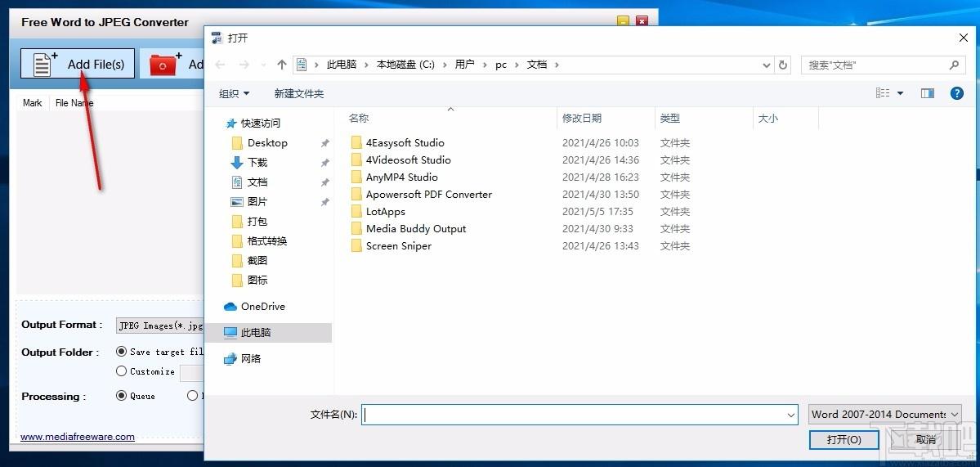Open the Output Format JPEG Images dropdown
The image size is (980, 467).
click(161, 325)
